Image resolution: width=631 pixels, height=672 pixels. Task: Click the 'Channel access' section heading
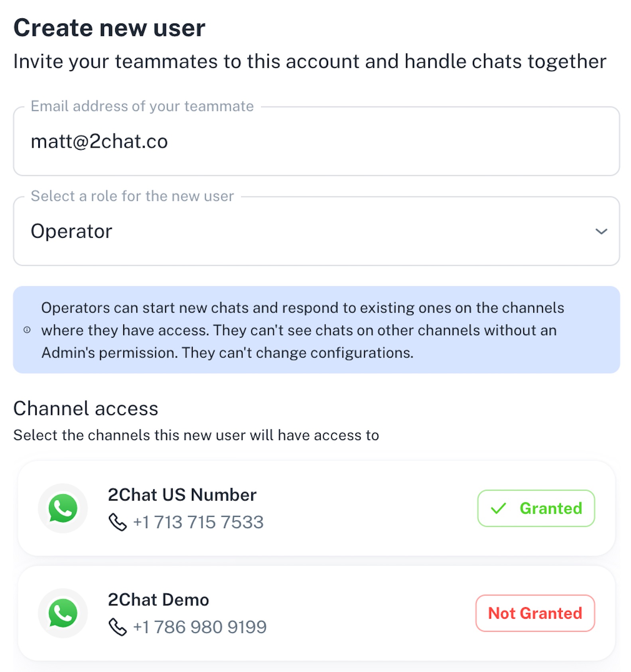86,409
